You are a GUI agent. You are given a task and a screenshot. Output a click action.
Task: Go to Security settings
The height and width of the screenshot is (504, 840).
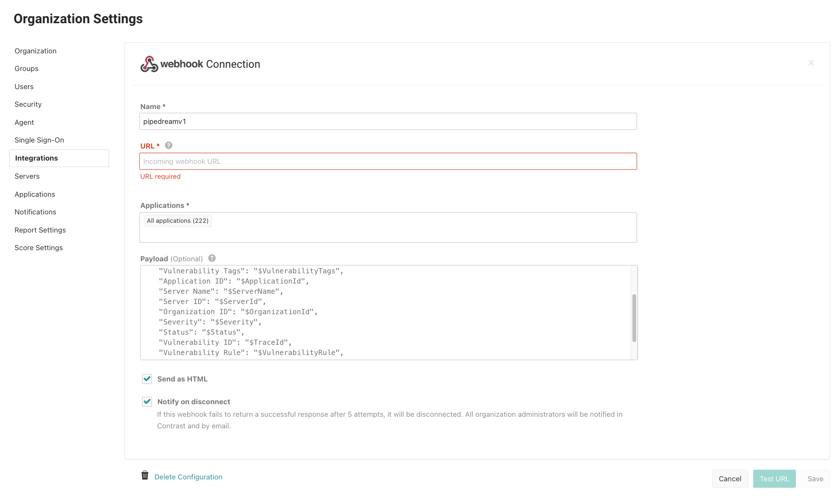pos(28,104)
